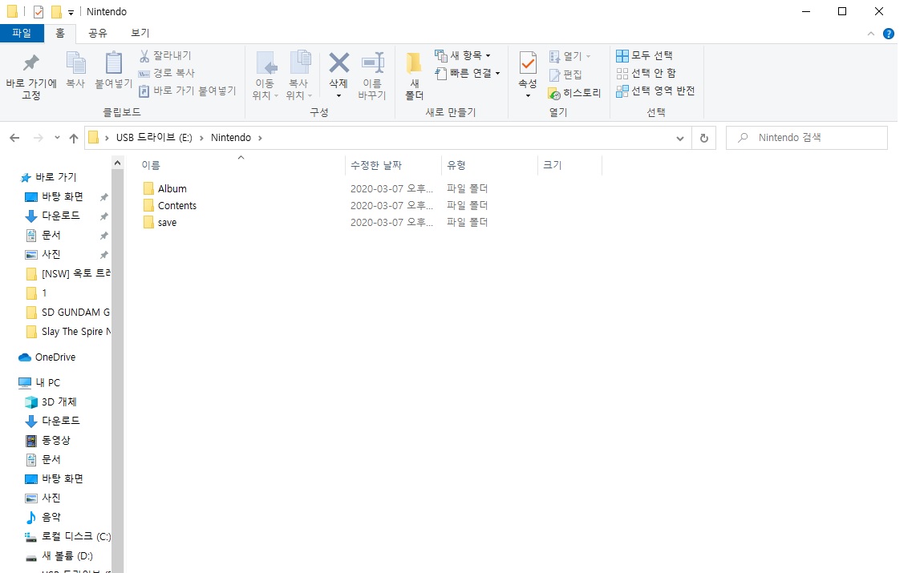
Task: Click inside the Nintendo 검색 search box
Action: point(807,138)
